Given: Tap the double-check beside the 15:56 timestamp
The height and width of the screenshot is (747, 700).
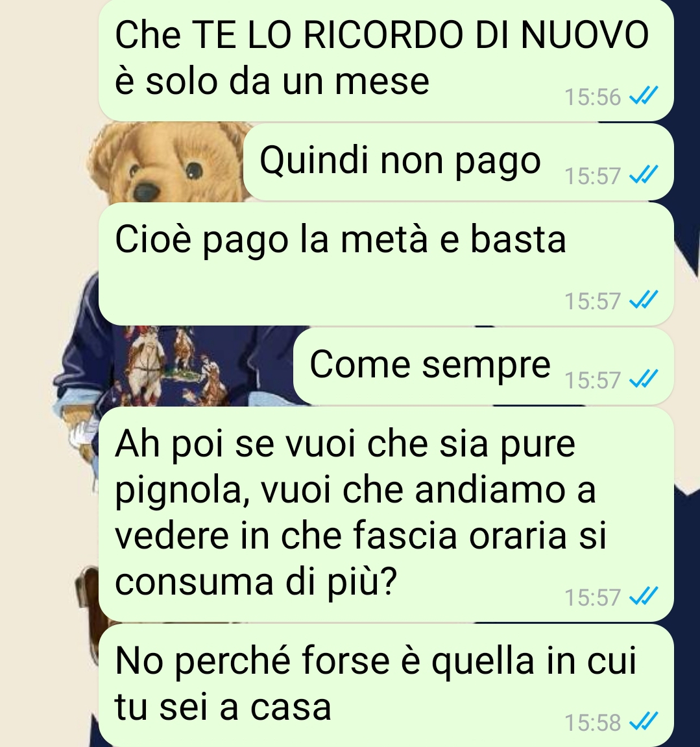Looking at the screenshot, I should (644, 95).
